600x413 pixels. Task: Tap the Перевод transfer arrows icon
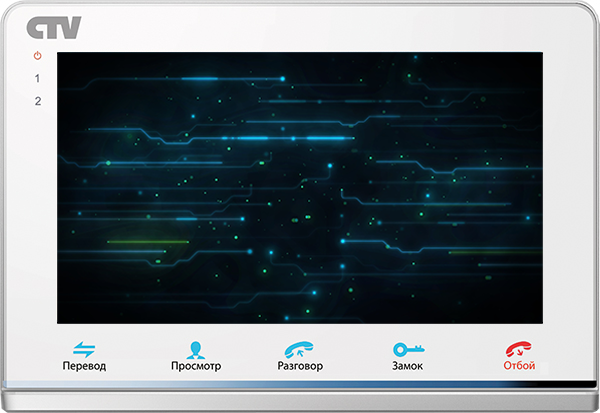tap(84, 349)
